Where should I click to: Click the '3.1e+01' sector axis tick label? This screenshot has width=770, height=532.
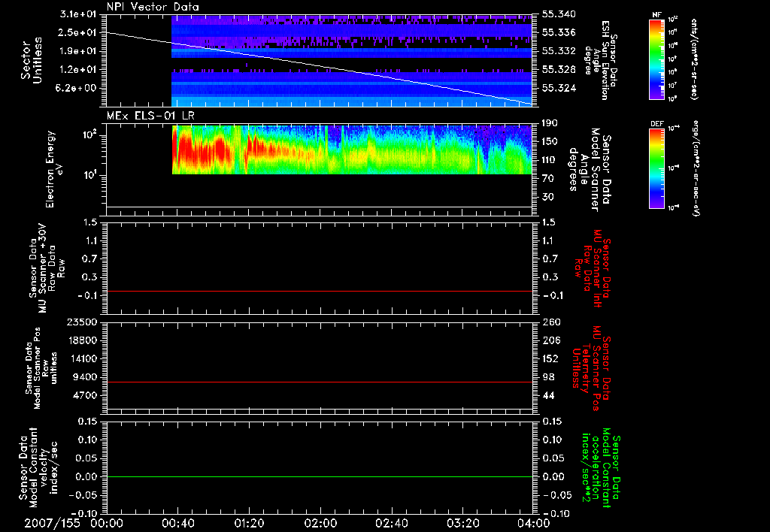(x=78, y=14)
